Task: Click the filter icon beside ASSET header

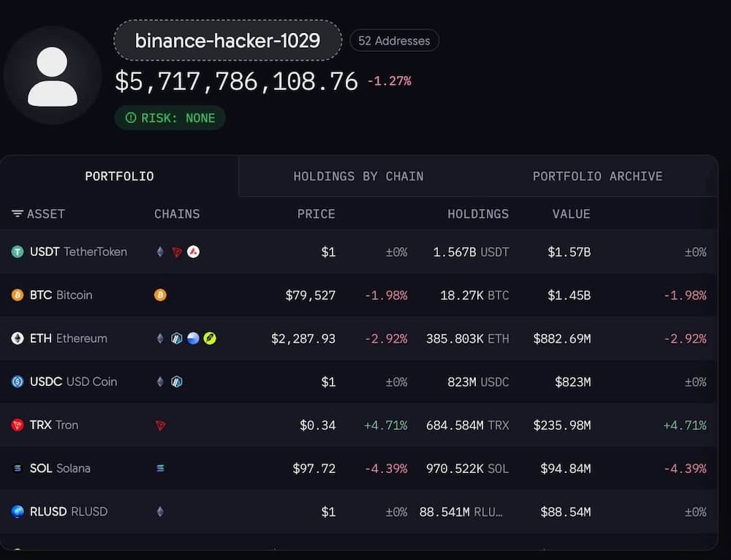Action: pos(18,213)
